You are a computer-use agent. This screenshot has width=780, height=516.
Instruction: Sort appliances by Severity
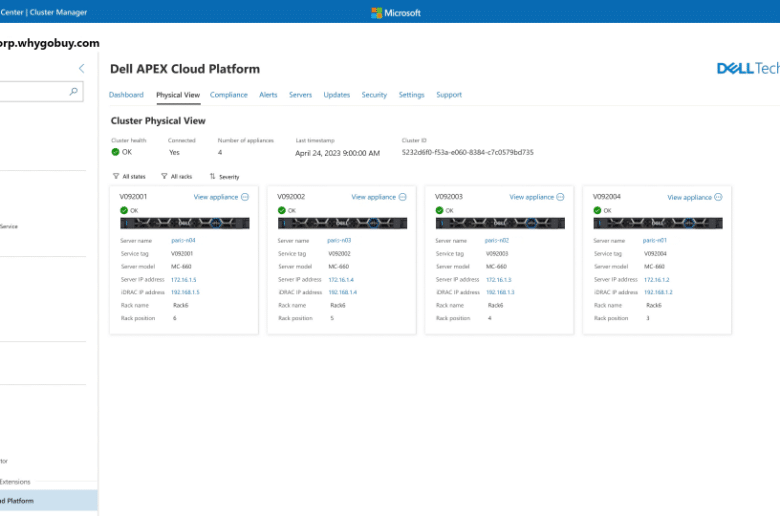(x=224, y=177)
